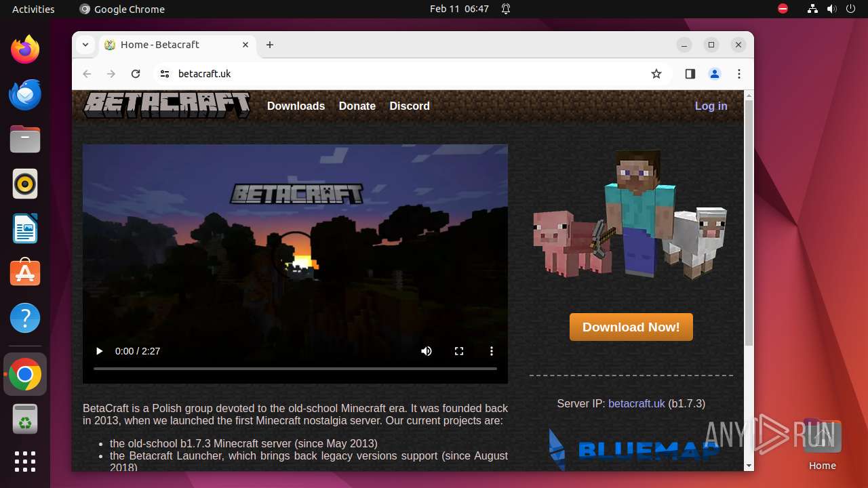Close the Home - Betacraft tab

pos(245,45)
